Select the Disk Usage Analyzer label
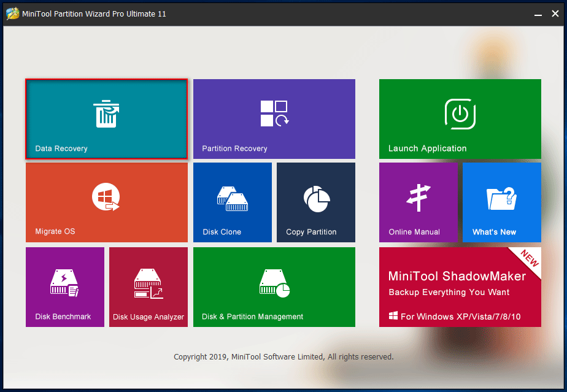The width and height of the screenshot is (567, 392). tap(148, 317)
